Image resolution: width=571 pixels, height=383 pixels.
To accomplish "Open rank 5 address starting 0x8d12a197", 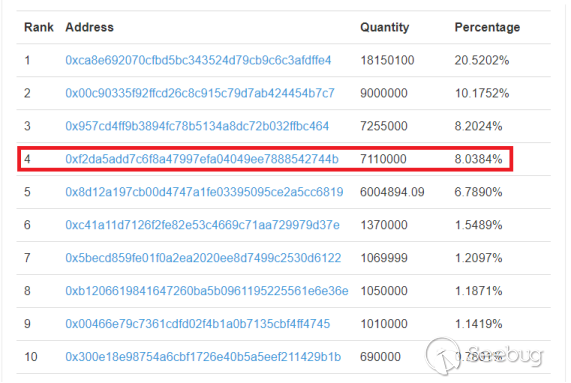I will coord(204,192).
